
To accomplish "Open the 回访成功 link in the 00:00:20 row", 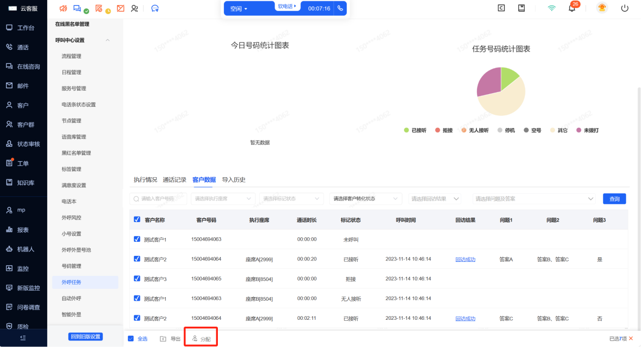I will 465,259.
